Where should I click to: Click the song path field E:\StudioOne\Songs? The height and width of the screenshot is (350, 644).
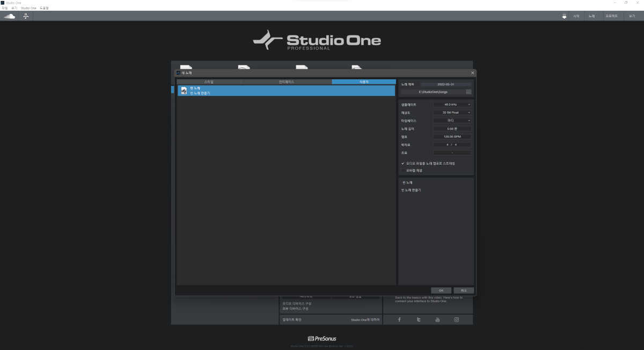tap(433, 92)
